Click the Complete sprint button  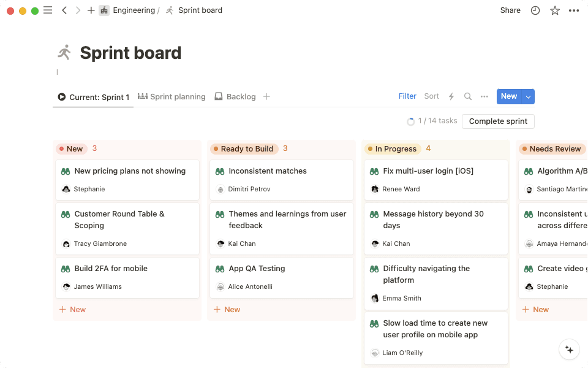pyautogui.click(x=498, y=121)
